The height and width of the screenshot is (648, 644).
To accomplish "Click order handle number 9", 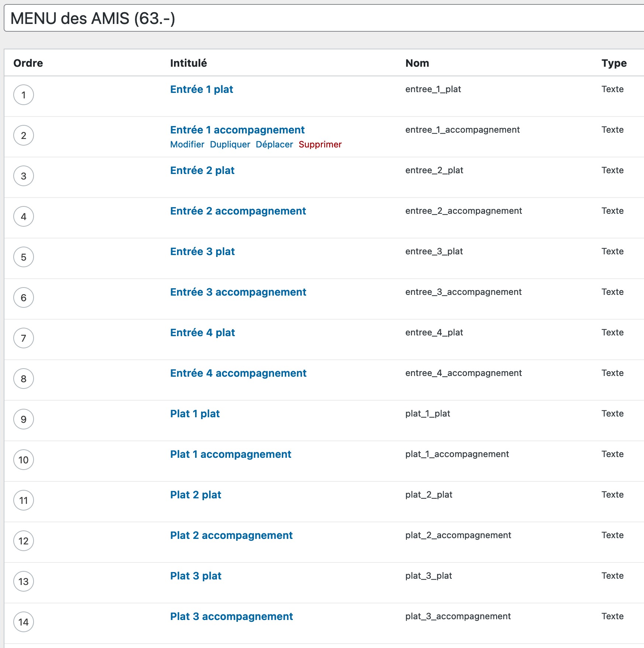I will [x=24, y=419].
